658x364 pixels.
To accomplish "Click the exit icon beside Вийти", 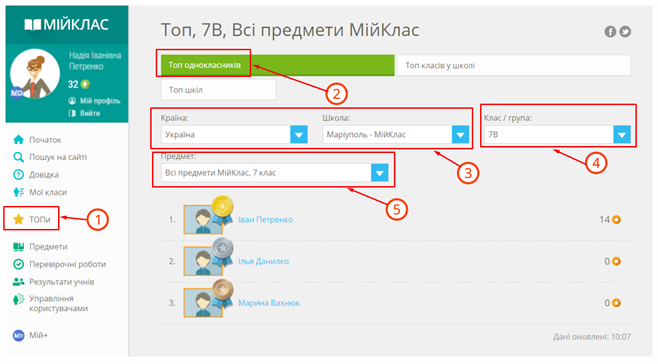I will pos(73,113).
